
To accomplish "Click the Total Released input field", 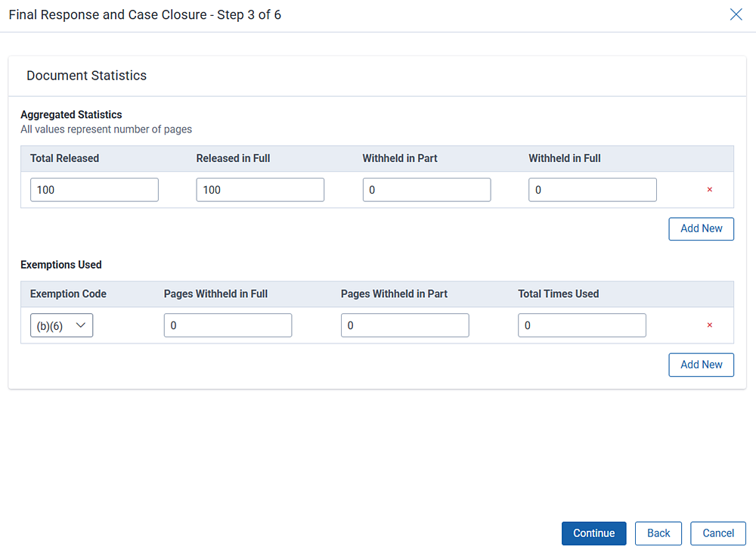I will pos(94,190).
